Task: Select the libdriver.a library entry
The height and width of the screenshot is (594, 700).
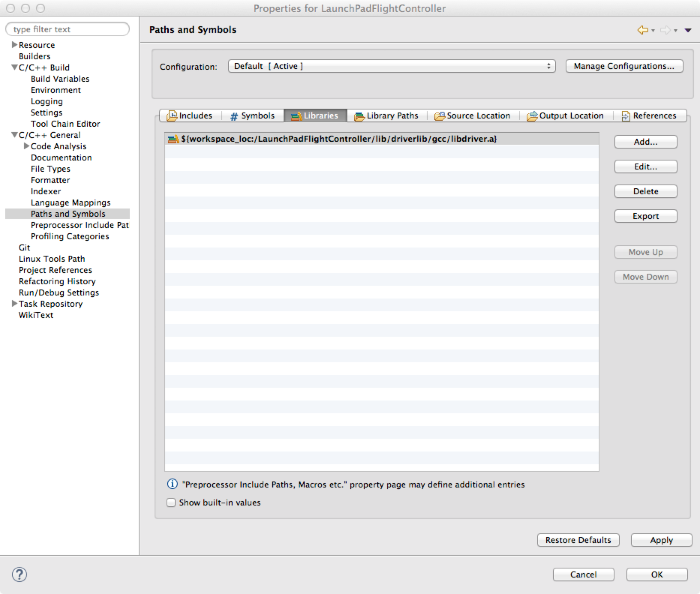Action: pos(338,139)
